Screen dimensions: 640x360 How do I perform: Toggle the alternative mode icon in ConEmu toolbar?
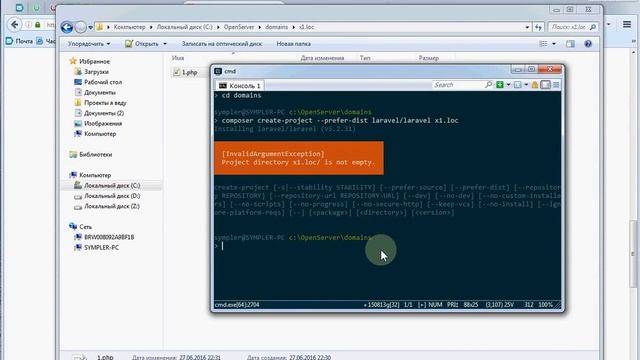click(x=545, y=85)
